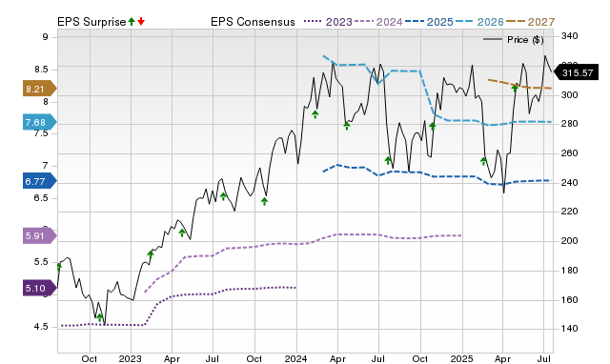Click the surprise arrow just after Apr 2023
Viewport: 610px width, 364px height.
(x=182, y=233)
